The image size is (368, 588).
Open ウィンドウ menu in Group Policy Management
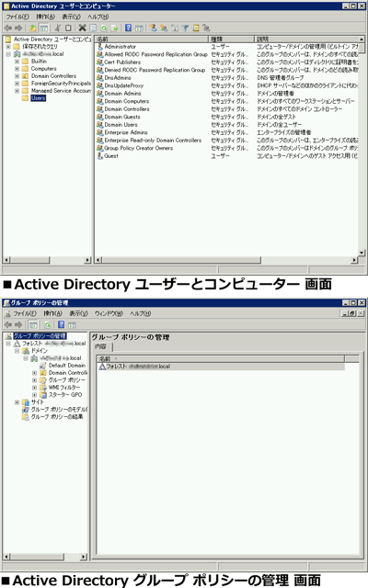[x=109, y=313]
